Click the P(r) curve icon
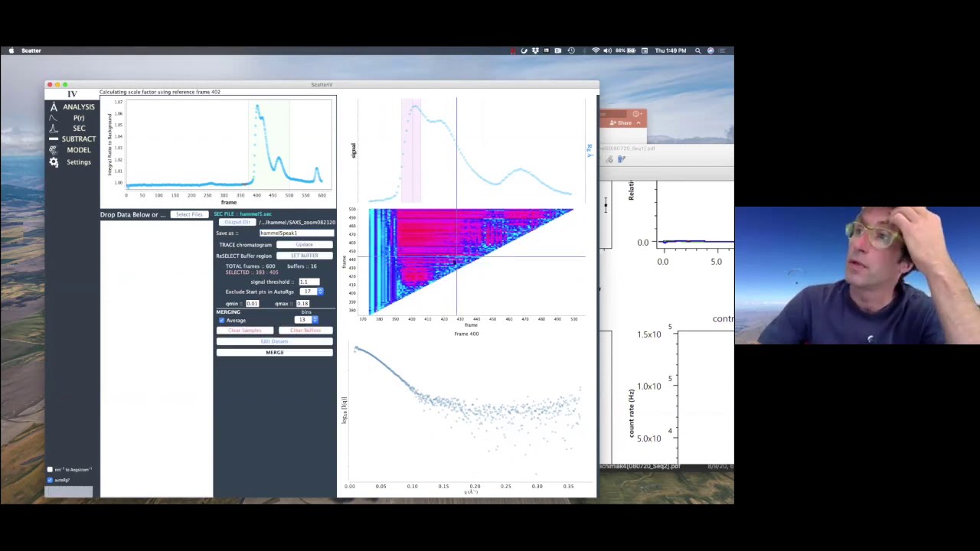The width and height of the screenshot is (980, 551). click(54, 118)
